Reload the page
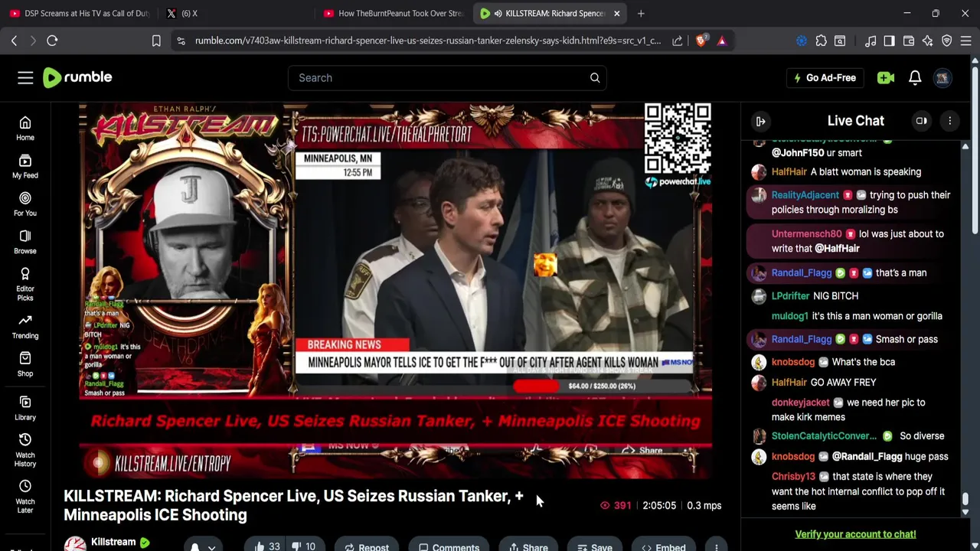The image size is (980, 551). 52,41
